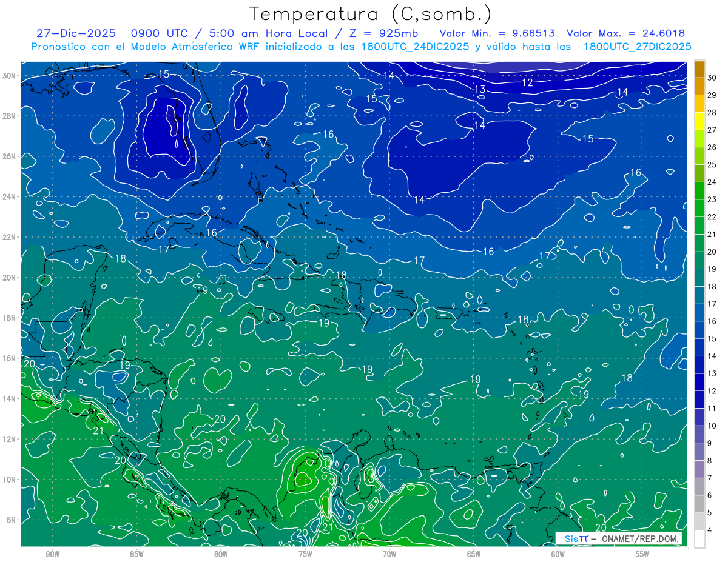The image size is (728, 562).
Task: Click the 65W longitude axis label
Action: pos(474,554)
